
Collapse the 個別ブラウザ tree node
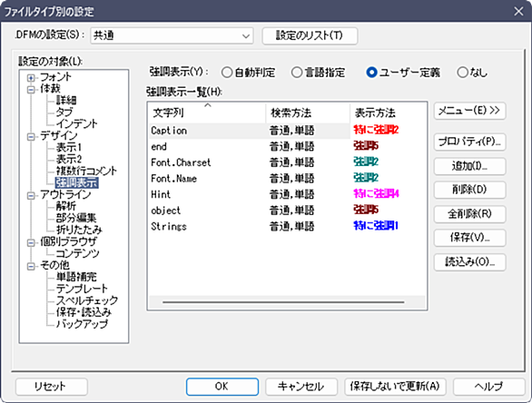point(31,243)
